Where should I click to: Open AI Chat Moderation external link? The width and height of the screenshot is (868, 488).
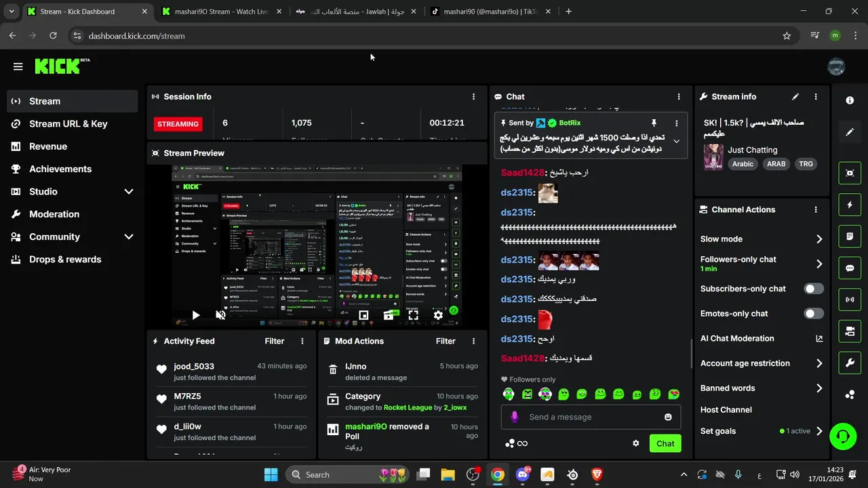(x=819, y=339)
